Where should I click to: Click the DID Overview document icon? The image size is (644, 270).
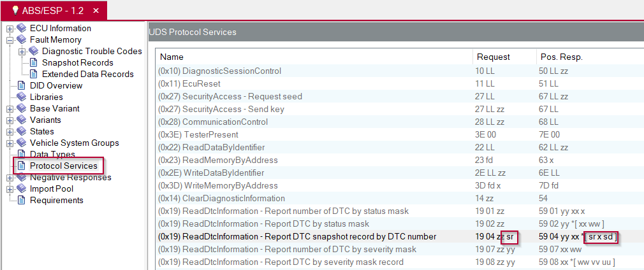[22, 86]
